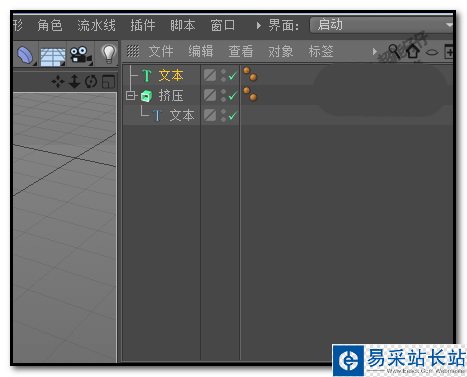The height and width of the screenshot is (377, 467).
Task: Click the arrow before 界面 label
Action: pyautogui.click(x=259, y=26)
